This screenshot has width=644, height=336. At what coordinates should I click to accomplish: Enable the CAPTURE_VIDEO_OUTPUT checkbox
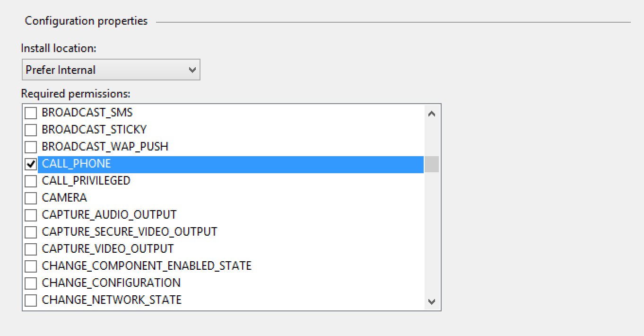(x=31, y=249)
